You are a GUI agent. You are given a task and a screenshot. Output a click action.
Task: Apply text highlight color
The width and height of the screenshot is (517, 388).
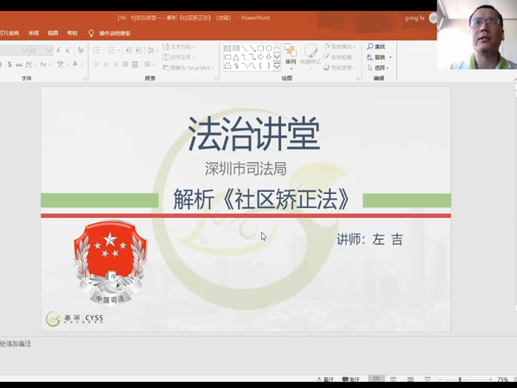point(60,64)
